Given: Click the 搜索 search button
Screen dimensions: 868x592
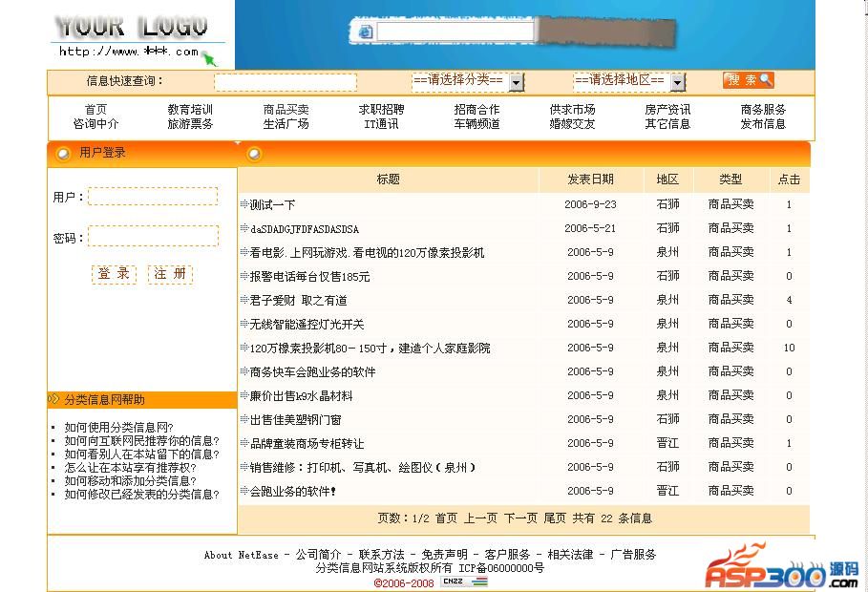Looking at the screenshot, I should point(748,80).
